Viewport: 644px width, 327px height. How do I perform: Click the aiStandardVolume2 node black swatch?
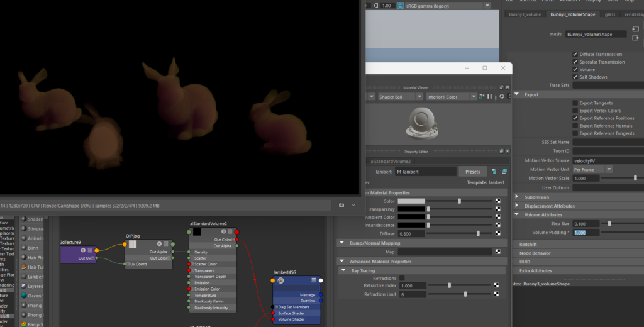point(197,231)
